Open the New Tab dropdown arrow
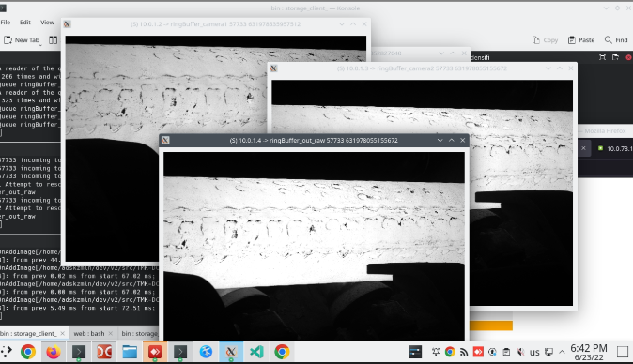This screenshot has height=364, width=633. [40, 44]
